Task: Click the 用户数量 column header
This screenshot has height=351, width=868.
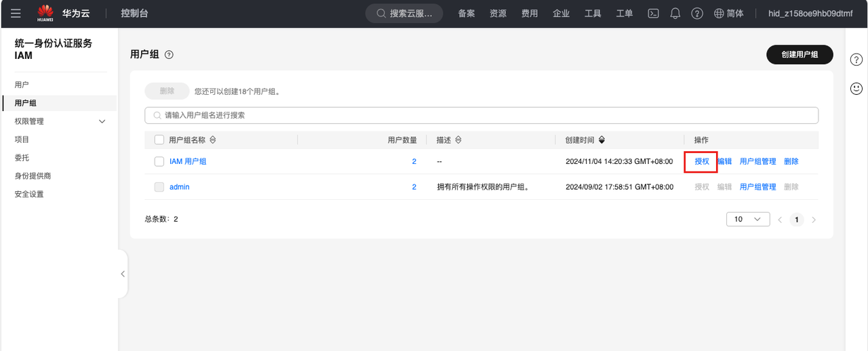Action: 402,140
